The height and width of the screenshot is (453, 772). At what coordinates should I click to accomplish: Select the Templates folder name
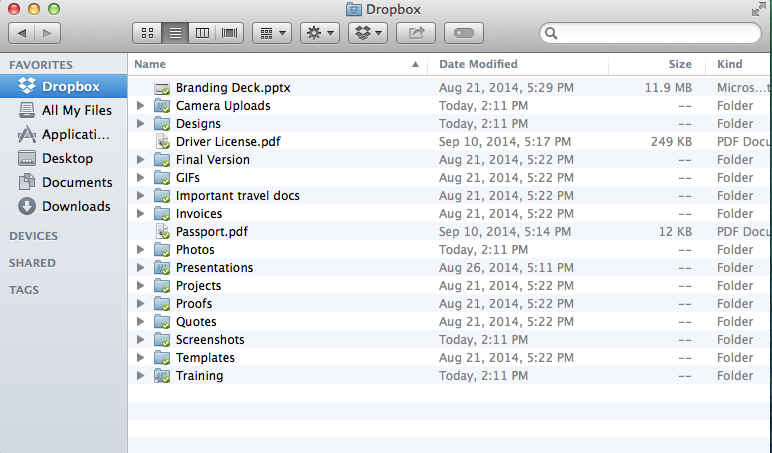(205, 357)
